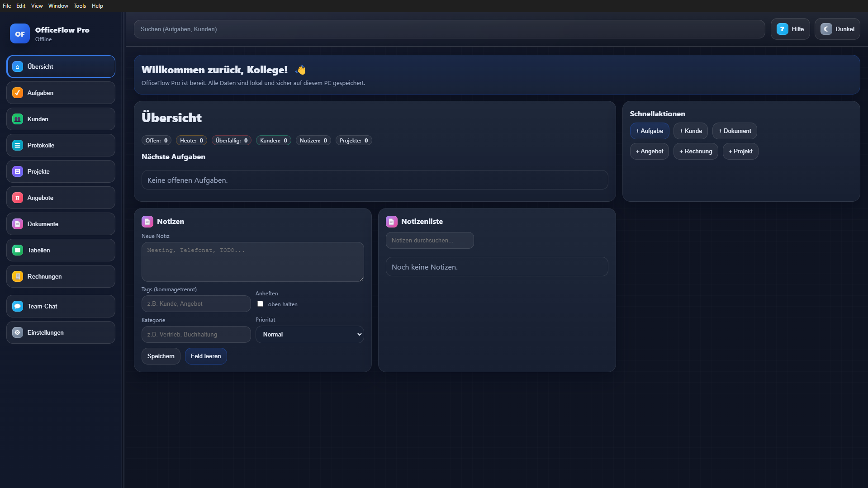Click the Kategorie input field
This screenshot has width=868, height=488.
[196, 335]
